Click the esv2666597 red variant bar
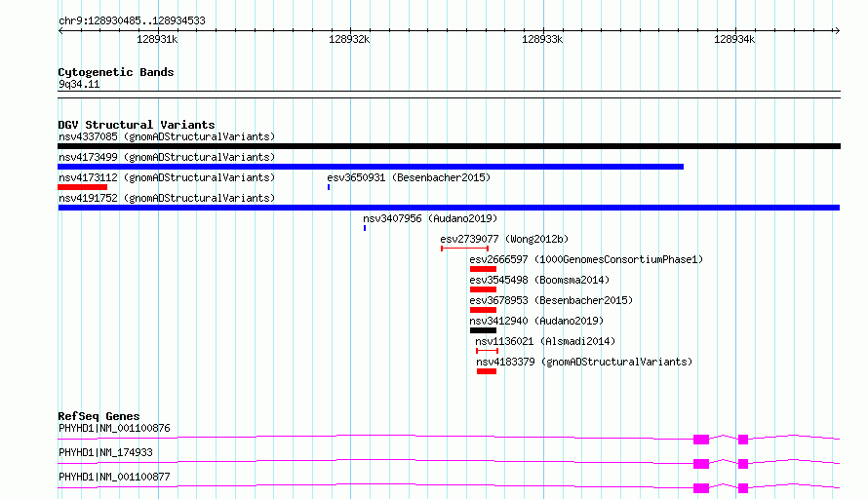 484,269
